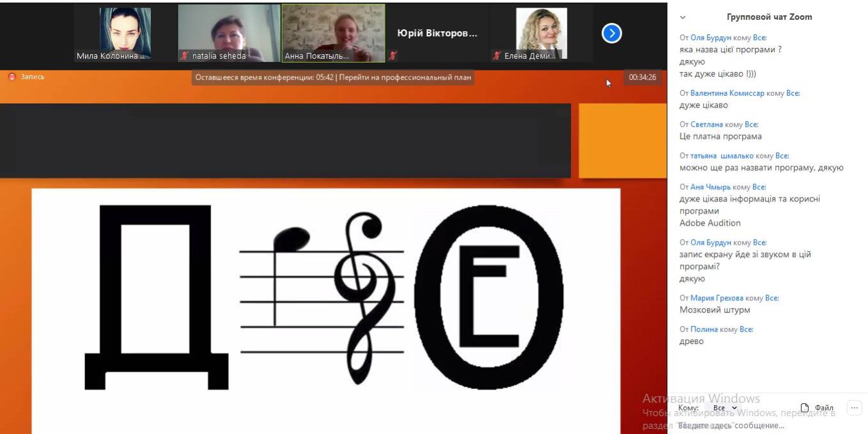Click the Adobe Audition chat message
868x434 pixels.
click(x=709, y=223)
